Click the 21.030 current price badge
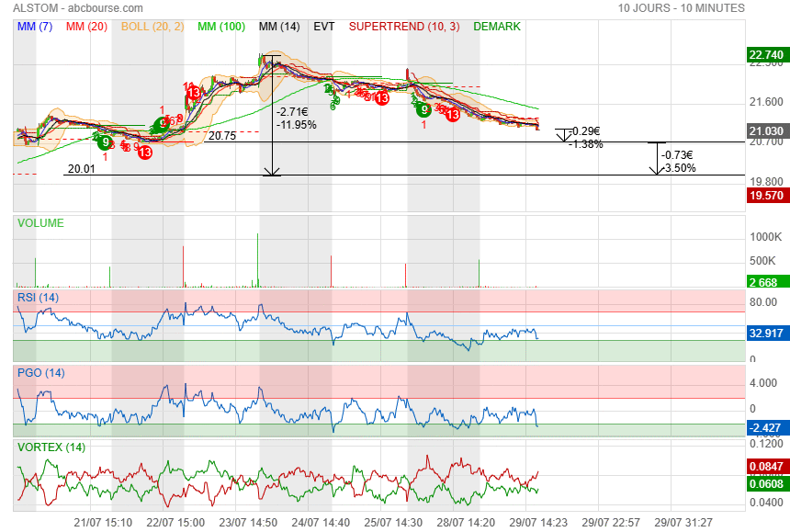The width and height of the screenshot is (790, 532). (765, 131)
